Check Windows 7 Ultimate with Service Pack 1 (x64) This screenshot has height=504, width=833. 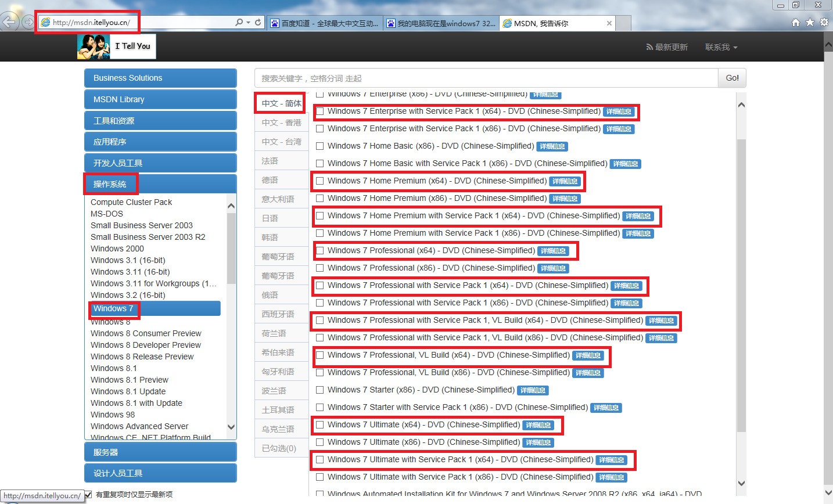(319, 460)
